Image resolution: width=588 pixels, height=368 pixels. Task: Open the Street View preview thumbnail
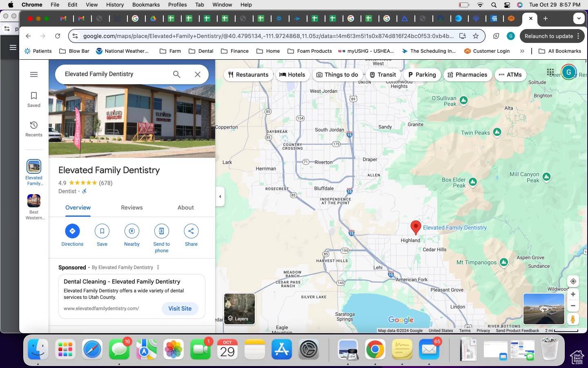pyautogui.click(x=543, y=309)
